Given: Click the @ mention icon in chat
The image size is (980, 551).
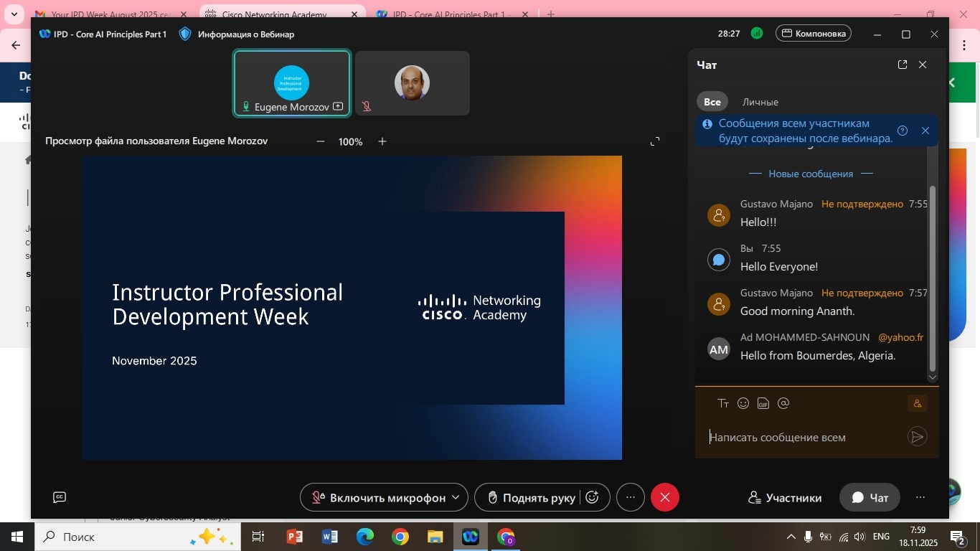Looking at the screenshot, I should pyautogui.click(x=783, y=403).
